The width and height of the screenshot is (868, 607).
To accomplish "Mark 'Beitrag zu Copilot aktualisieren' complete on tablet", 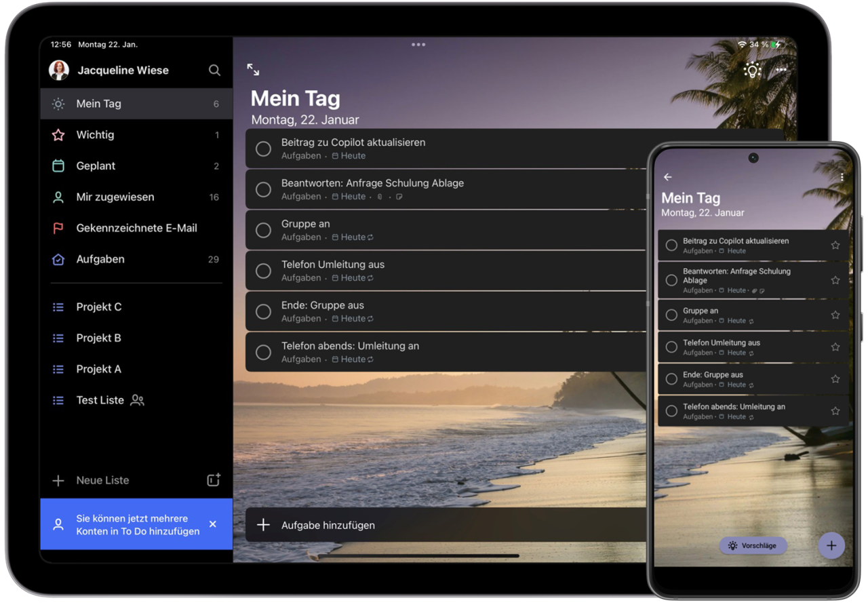I will [263, 149].
